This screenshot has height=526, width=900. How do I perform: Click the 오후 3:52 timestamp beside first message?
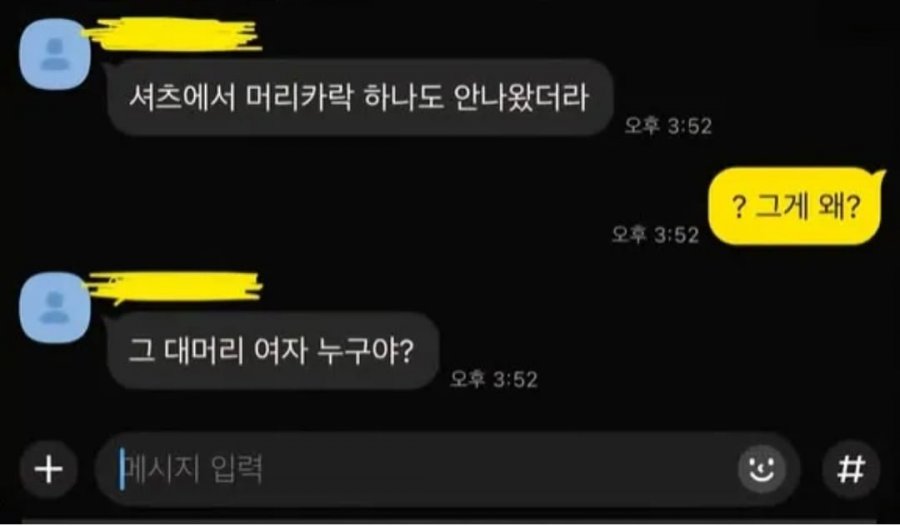click(668, 126)
